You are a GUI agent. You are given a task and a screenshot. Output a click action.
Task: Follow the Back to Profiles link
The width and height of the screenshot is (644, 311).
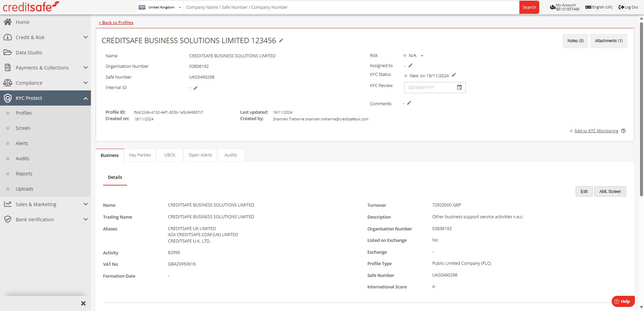116,23
